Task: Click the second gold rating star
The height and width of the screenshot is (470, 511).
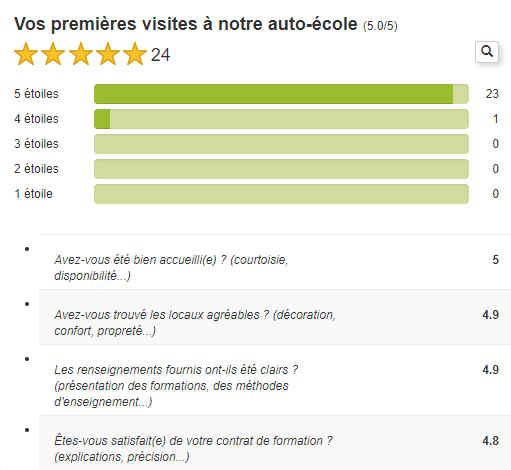Action: (53, 54)
